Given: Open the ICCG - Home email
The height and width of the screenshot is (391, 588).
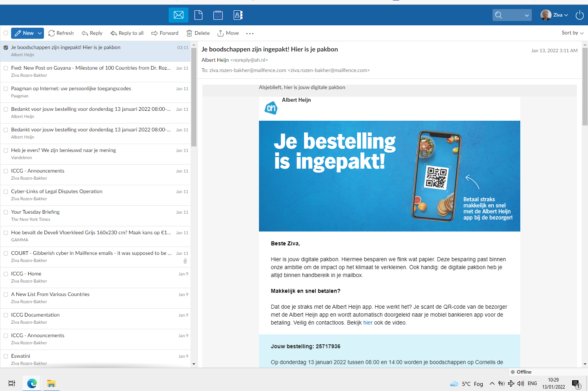Looking at the screenshot, I should coord(95,277).
